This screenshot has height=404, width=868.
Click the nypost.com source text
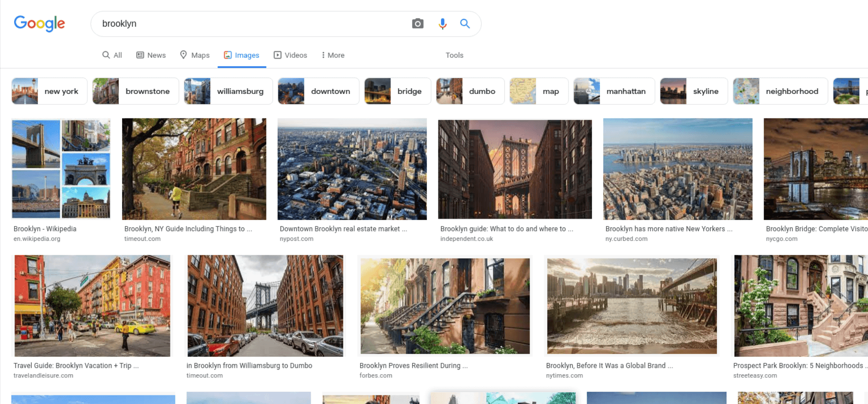[x=296, y=239]
